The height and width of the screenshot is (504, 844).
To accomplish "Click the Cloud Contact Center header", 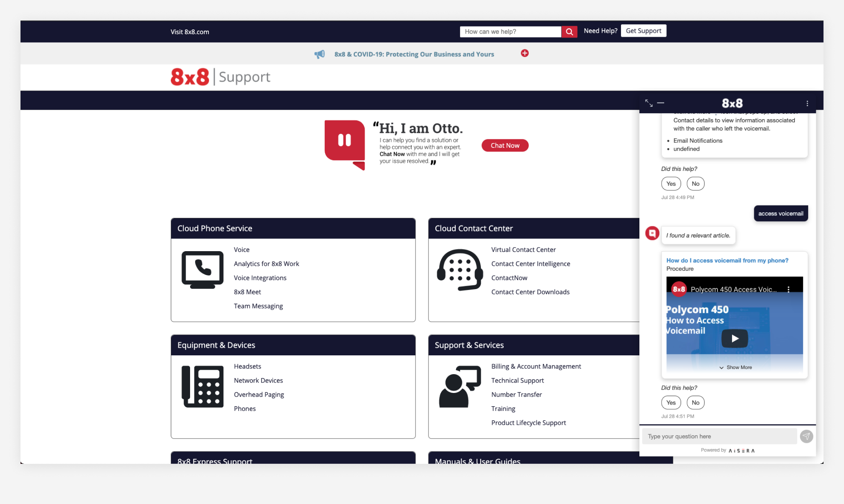I will tap(534, 228).
